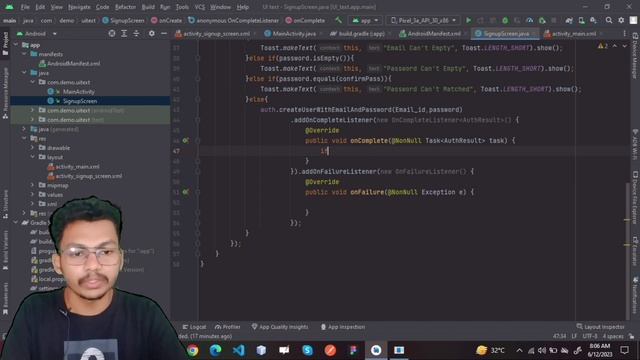Click the UTF-8 encoding in status bar

[x=590, y=336]
